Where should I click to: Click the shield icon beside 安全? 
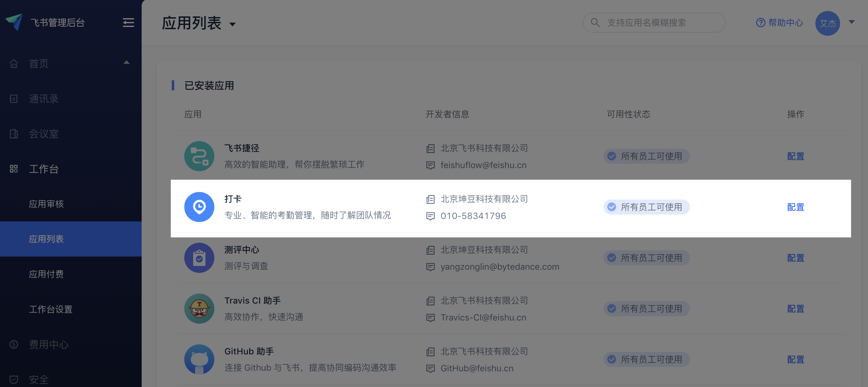point(14,379)
